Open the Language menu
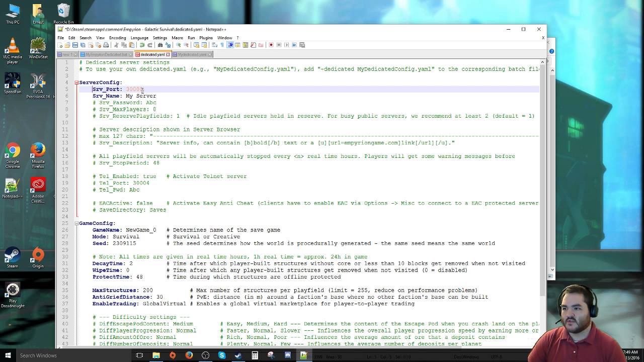The width and height of the screenshot is (644, 362). (139, 38)
